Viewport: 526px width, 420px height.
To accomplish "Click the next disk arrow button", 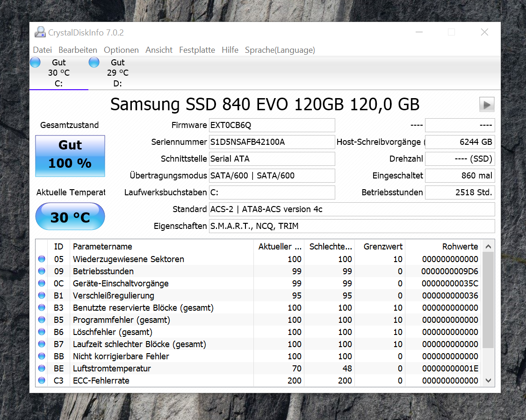I will pyautogui.click(x=487, y=105).
